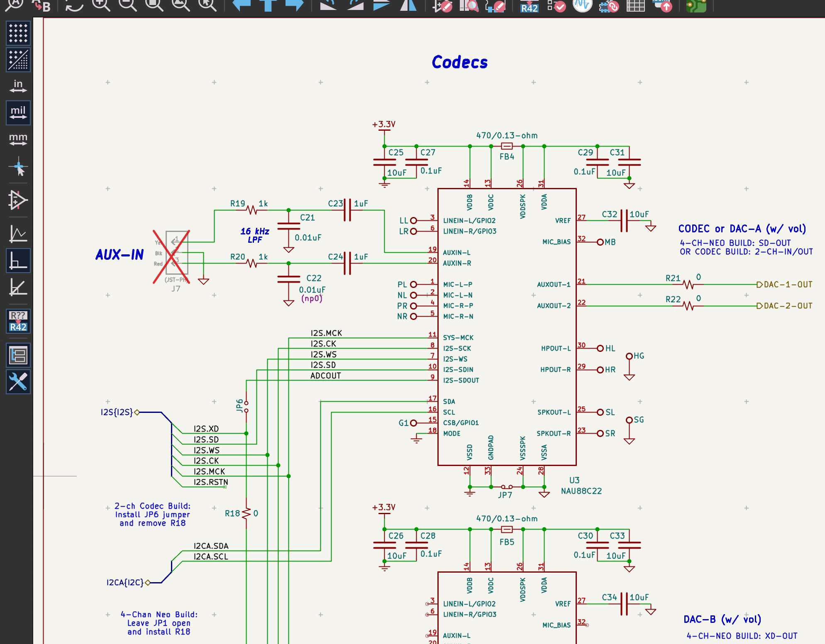The width and height of the screenshot is (825, 644).
Task: Toggle automatic annotation R42 in left toolbar
Action: [18, 321]
